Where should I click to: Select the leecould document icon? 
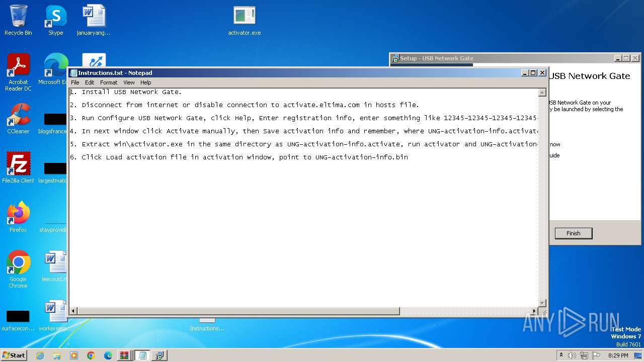54,266
